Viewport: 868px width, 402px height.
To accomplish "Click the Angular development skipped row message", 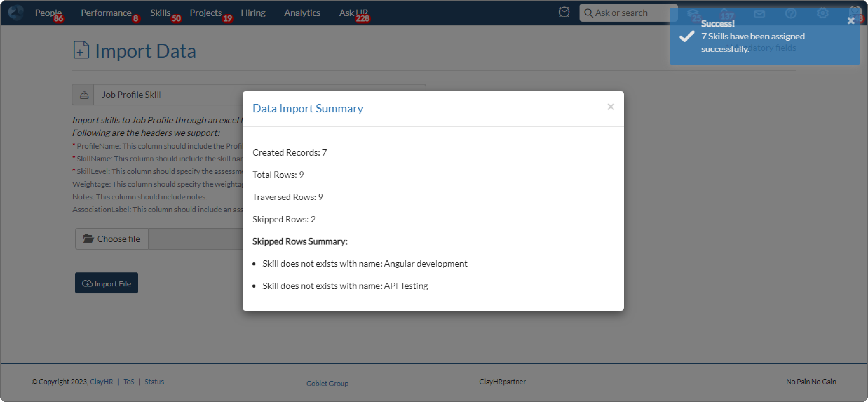I will click(x=365, y=264).
